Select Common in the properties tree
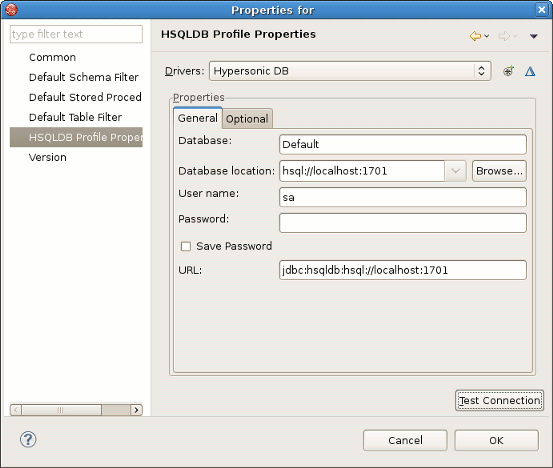The width and height of the screenshot is (553, 468). (53, 57)
